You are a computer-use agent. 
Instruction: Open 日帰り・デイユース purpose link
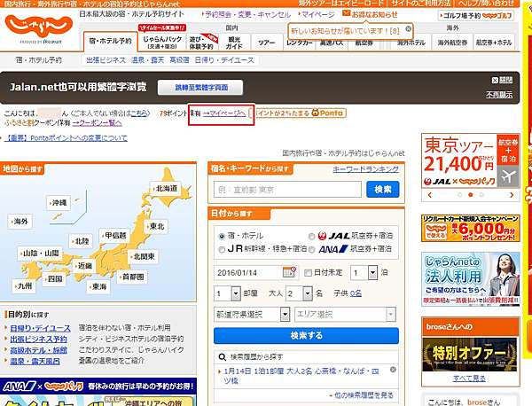point(41,328)
